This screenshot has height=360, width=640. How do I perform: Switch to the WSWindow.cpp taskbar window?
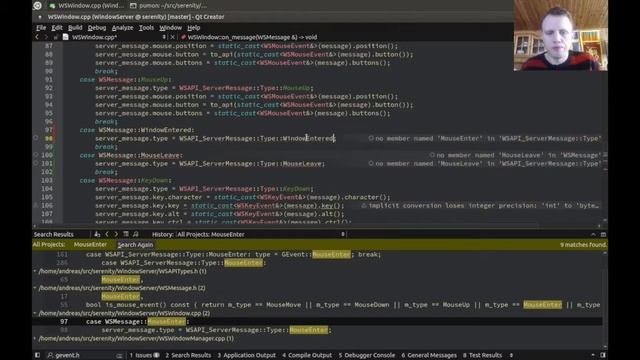coord(86,6)
